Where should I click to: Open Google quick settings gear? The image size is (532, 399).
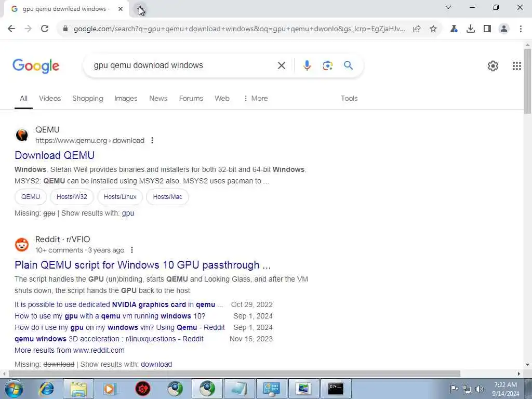point(493,66)
